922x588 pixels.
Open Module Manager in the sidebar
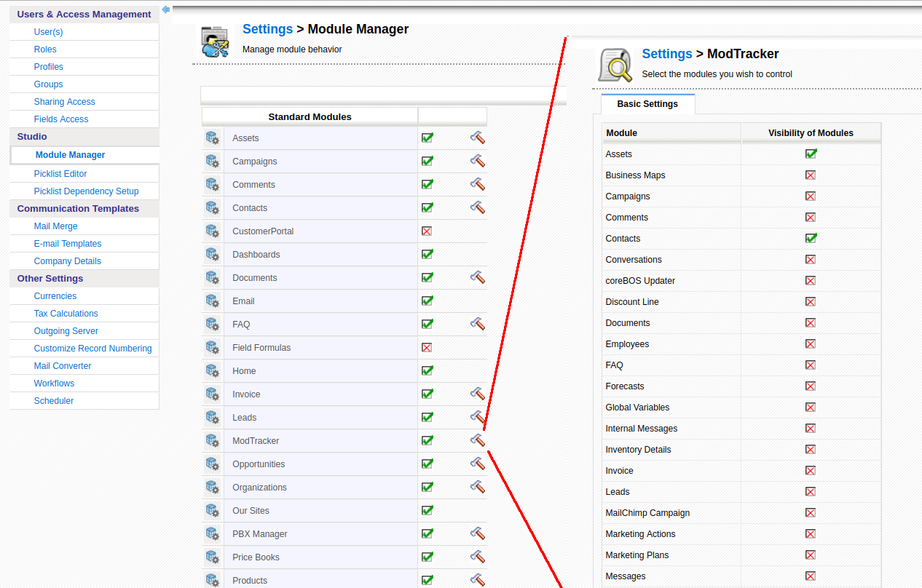click(70, 155)
